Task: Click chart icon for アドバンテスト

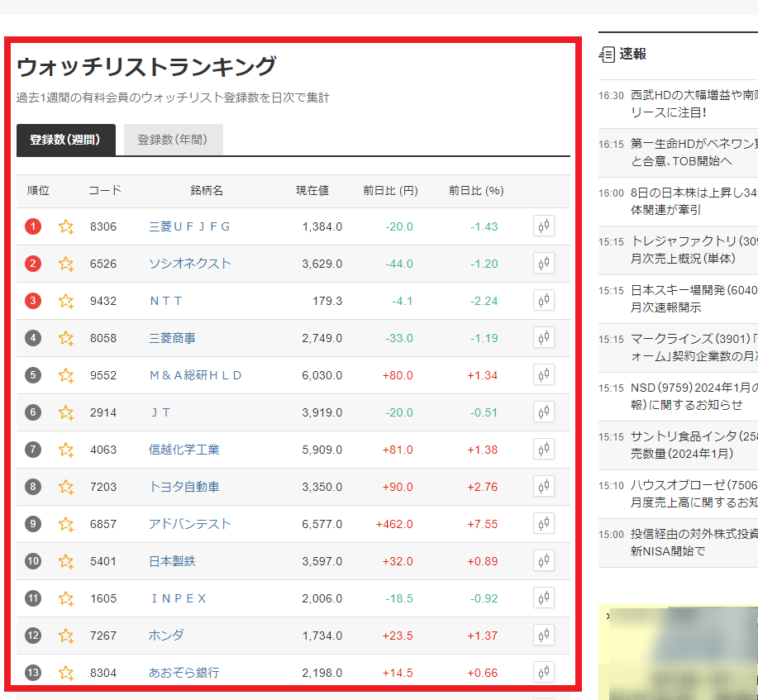Action: coord(544,523)
